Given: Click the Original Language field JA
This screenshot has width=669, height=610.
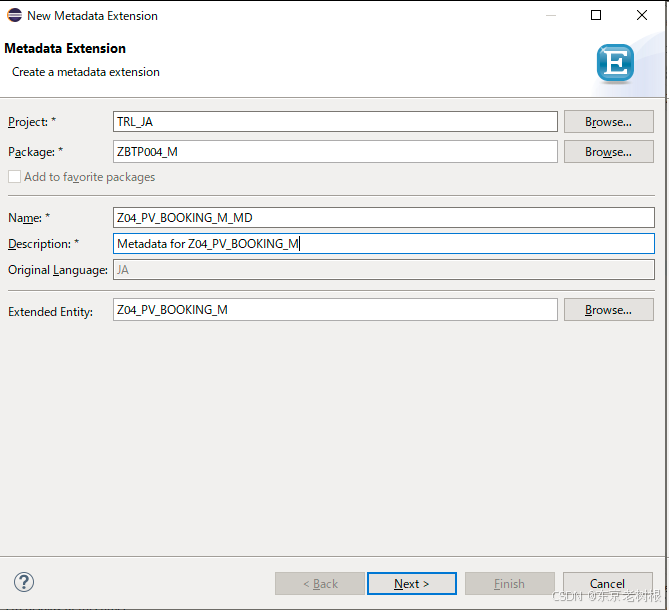Looking at the screenshot, I should pos(384,270).
